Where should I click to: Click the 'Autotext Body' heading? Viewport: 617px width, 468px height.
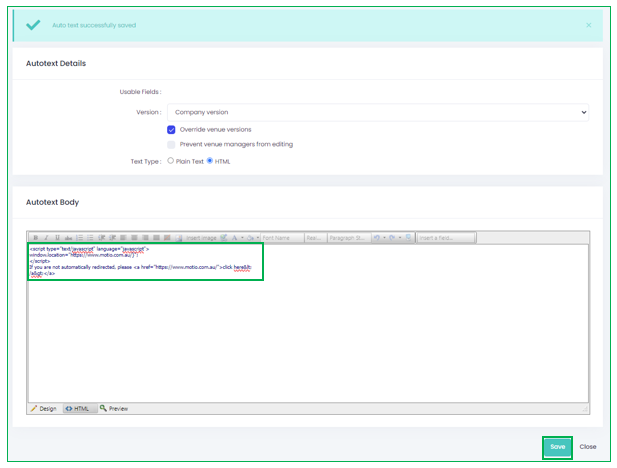coord(52,202)
